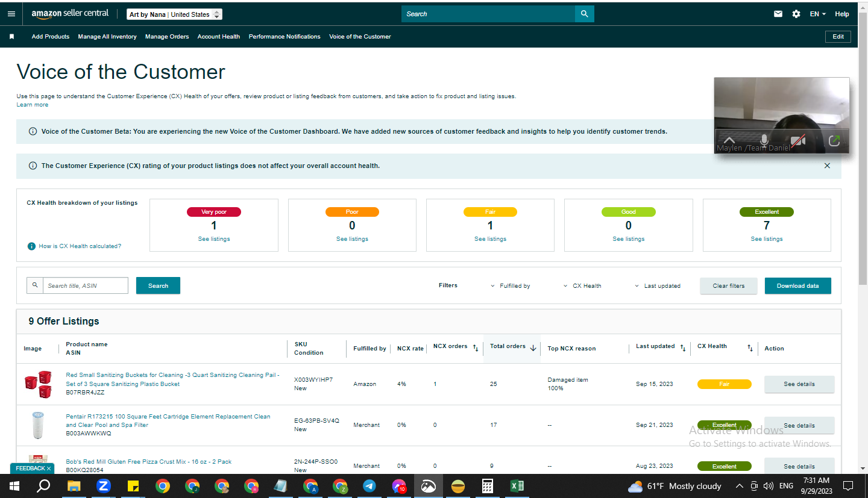
Task: Click the Search title, ASIN input field
Action: coord(85,285)
